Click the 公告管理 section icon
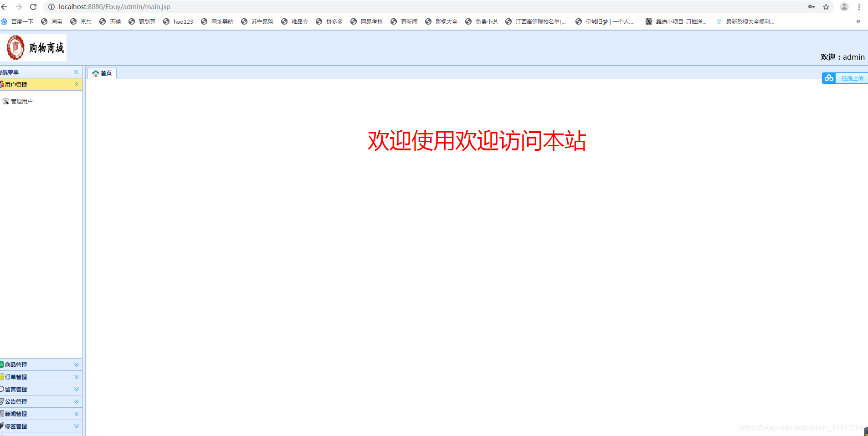The image size is (868, 436). point(2,401)
